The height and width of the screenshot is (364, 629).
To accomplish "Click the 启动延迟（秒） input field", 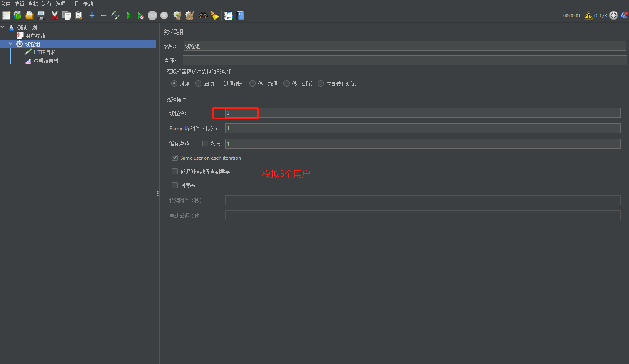I will click(x=423, y=215).
